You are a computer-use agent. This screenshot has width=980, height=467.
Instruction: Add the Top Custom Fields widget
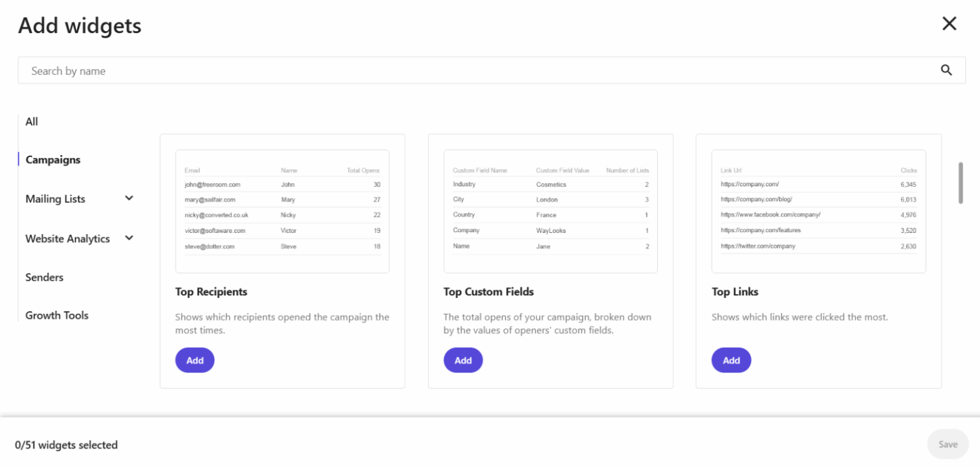click(463, 360)
